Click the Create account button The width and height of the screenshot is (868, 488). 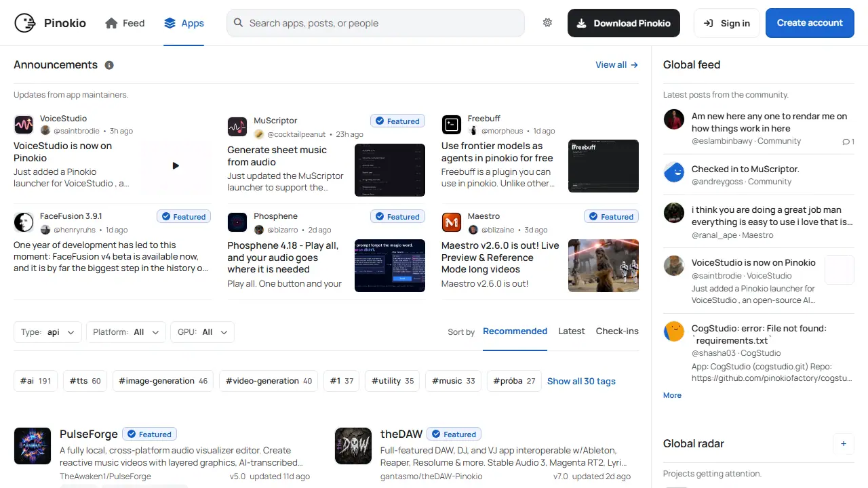coord(810,23)
